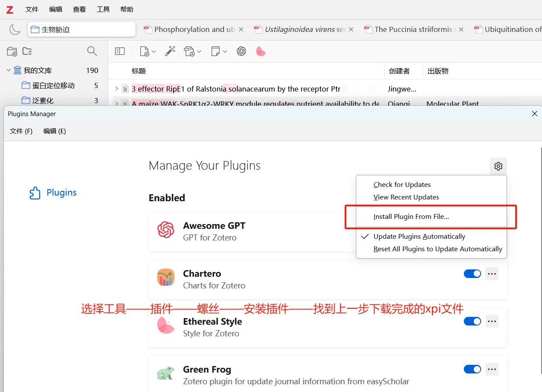Collapse the 我的文库 library tree
542x392 pixels.
[8, 70]
